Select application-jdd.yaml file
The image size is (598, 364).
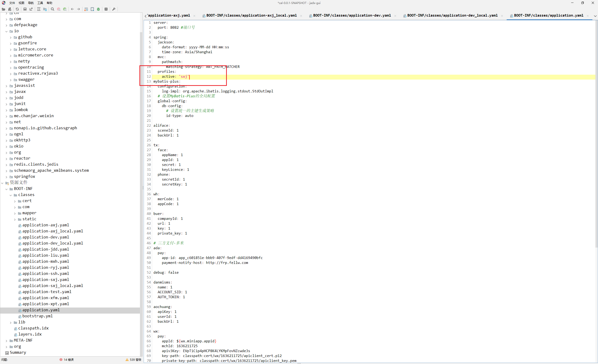point(46,249)
